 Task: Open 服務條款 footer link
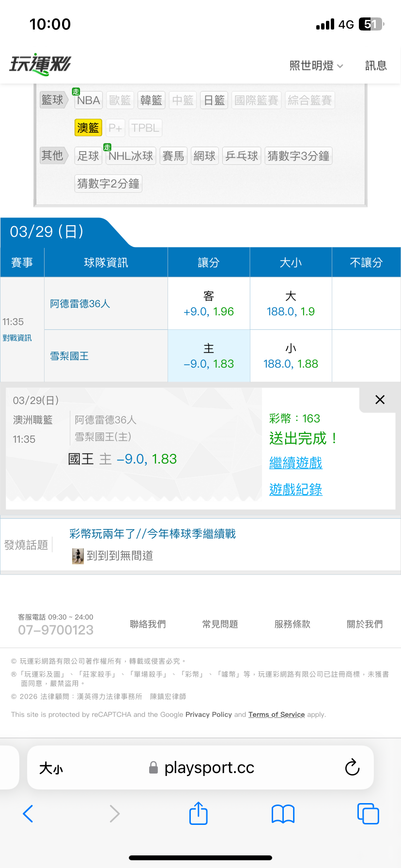coord(292,624)
